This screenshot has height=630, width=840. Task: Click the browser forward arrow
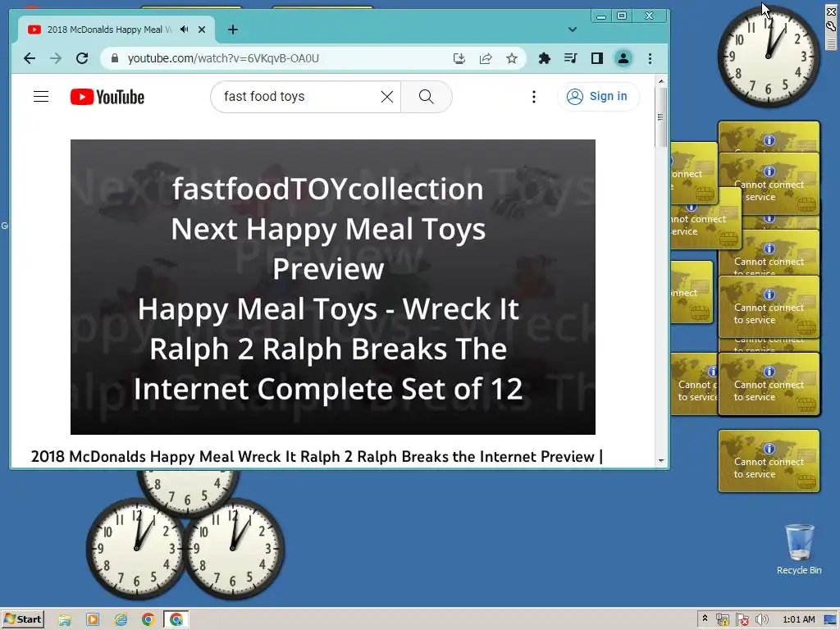(x=56, y=58)
